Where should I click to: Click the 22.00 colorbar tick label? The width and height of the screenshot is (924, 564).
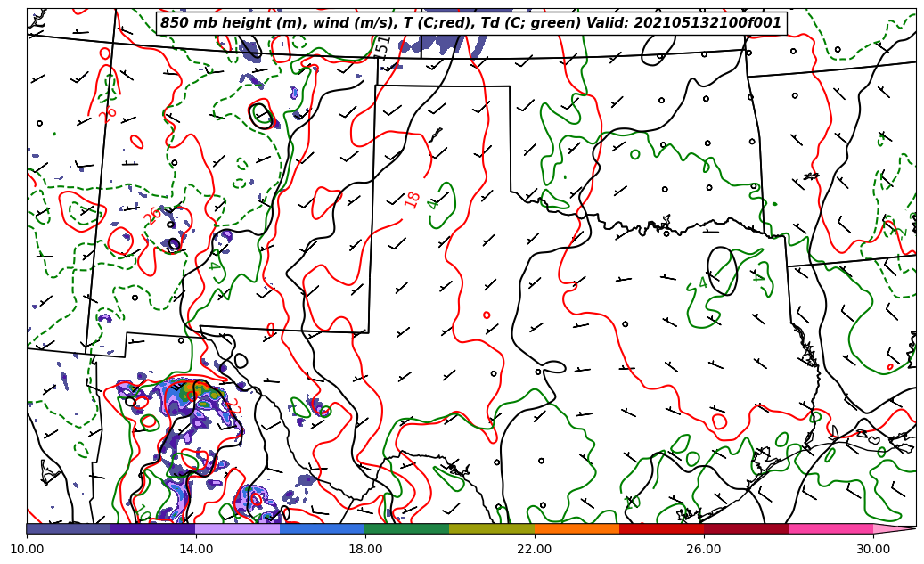coord(535,549)
